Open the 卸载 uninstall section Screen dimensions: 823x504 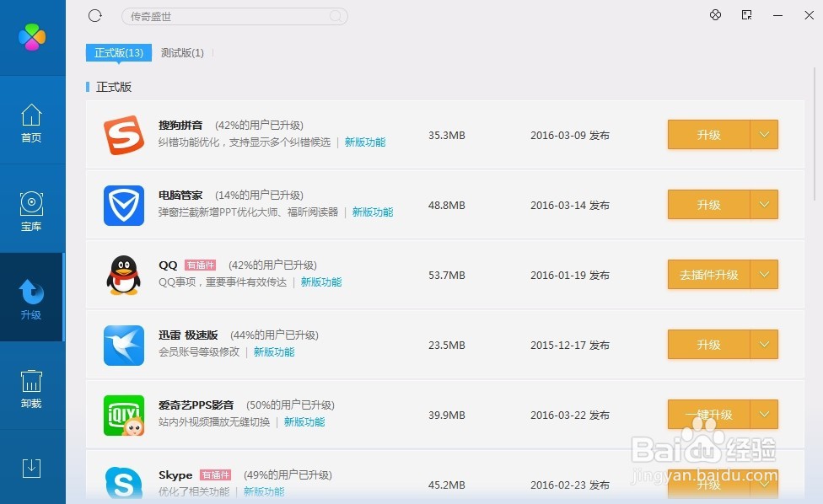[31, 389]
